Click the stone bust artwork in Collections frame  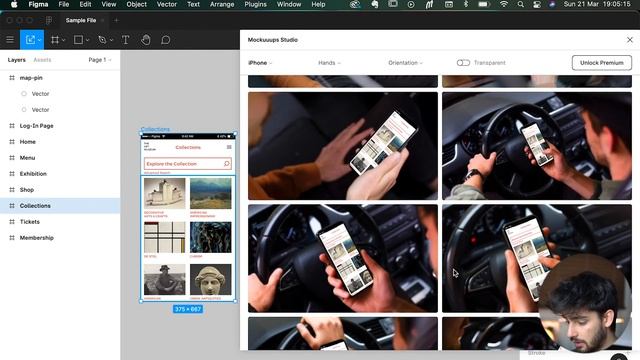point(211,279)
